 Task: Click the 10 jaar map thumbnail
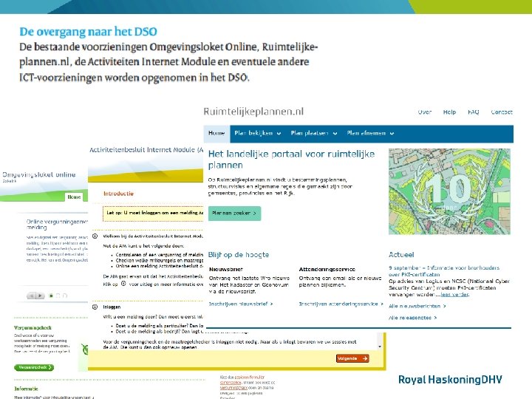point(449,191)
